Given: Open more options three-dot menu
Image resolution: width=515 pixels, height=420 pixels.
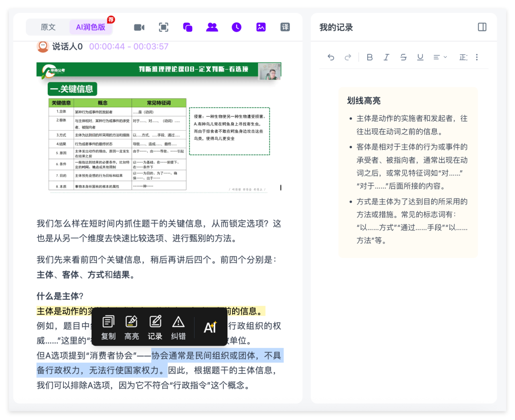Looking at the screenshot, I should pos(477,58).
